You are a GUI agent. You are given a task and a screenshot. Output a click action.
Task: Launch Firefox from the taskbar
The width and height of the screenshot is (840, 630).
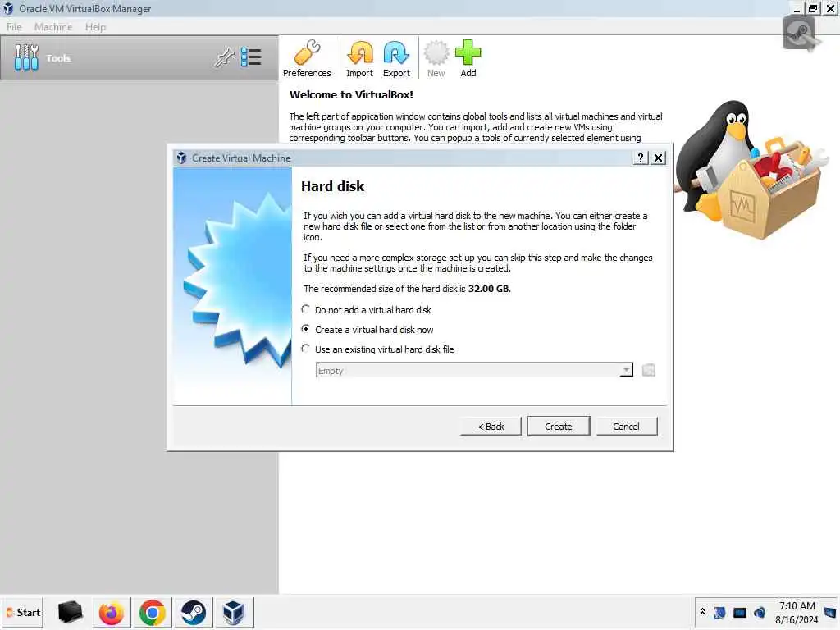coord(111,612)
